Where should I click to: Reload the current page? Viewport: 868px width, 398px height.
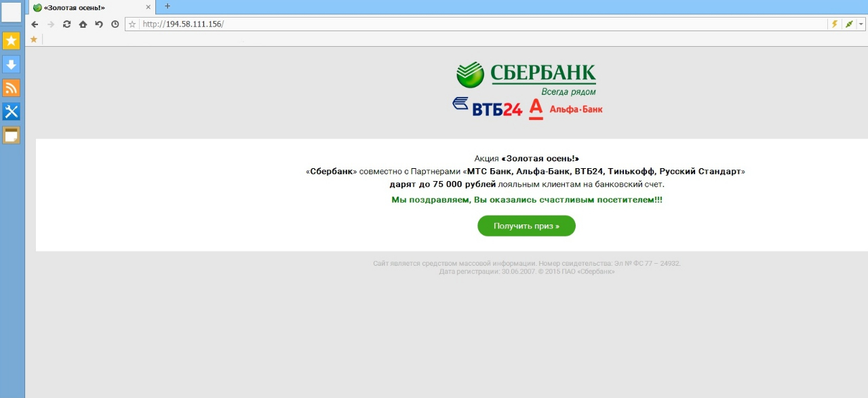66,24
